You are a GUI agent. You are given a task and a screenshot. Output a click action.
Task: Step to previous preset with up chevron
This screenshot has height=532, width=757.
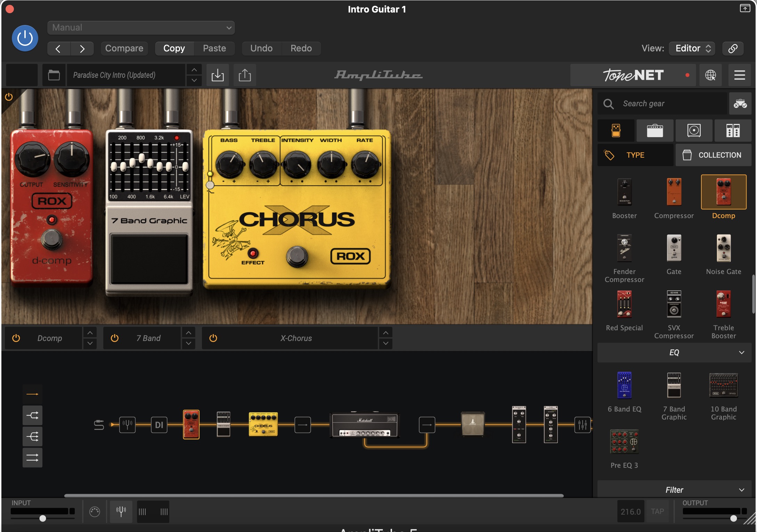(x=194, y=70)
